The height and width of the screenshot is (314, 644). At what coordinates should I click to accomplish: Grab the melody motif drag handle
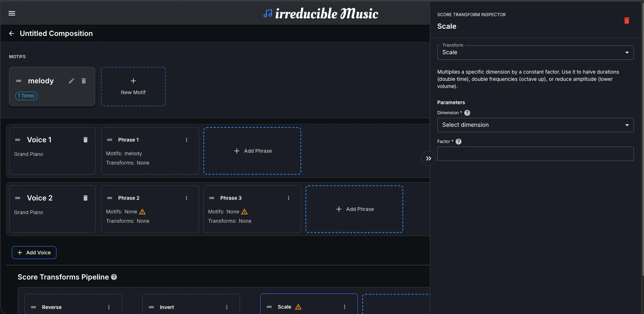19,81
